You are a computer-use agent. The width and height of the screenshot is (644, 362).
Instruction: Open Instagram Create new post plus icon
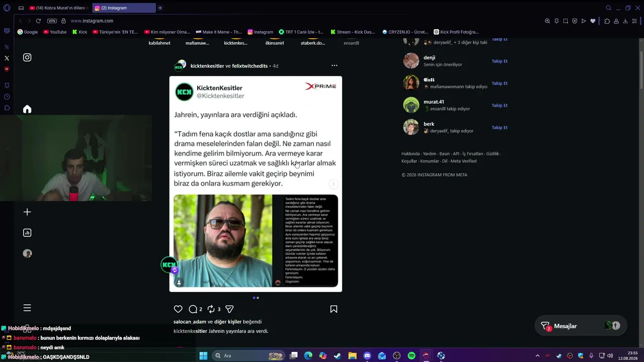[27, 212]
